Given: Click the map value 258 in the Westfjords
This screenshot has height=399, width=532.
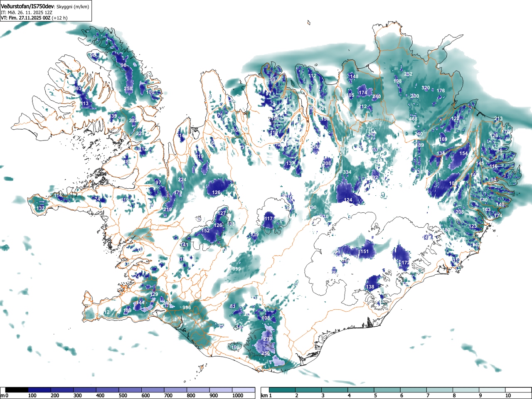Looking at the screenshot, I should (128, 89).
